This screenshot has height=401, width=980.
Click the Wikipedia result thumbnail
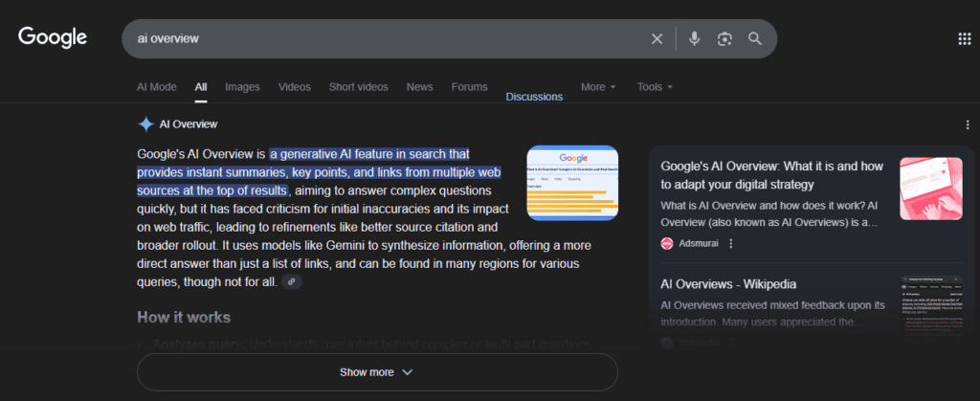(931, 306)
